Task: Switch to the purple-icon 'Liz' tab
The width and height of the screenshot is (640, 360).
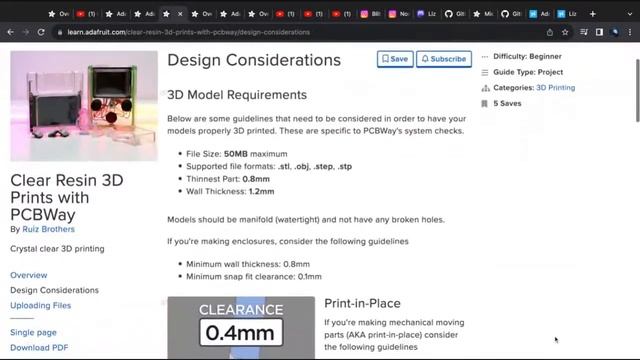Action: pyautogui.click(x=427, y=14)
